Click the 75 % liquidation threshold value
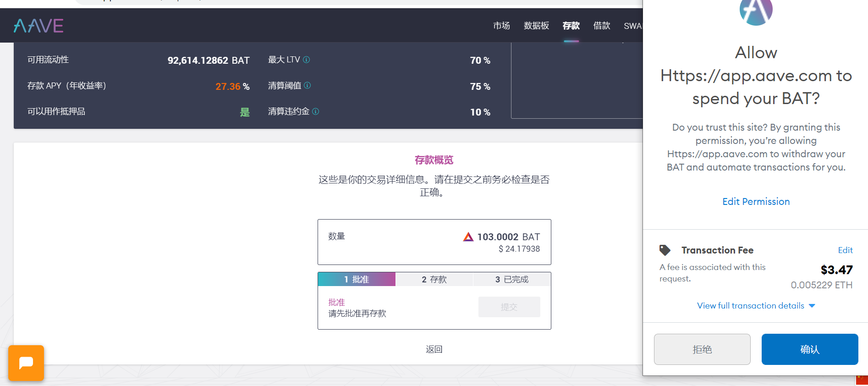Viewport: 868px width, 386px height. (480, 87)
